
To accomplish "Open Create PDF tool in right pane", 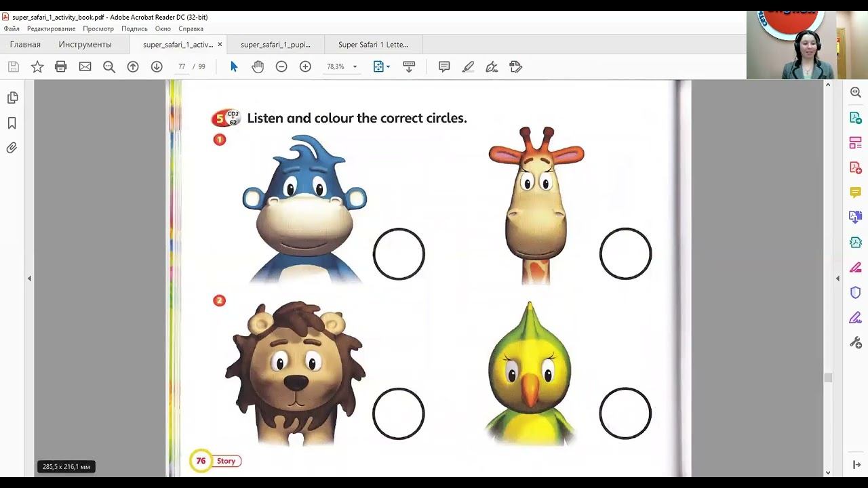I will tap(856, 167).
